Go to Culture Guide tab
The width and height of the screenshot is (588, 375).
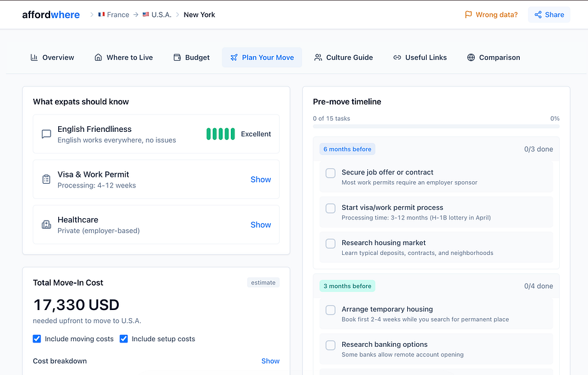(x=343, y=57)
